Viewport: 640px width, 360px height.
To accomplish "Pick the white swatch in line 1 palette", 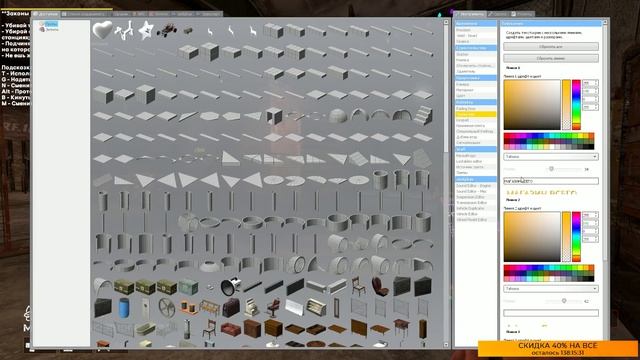I will coord(552,147).
